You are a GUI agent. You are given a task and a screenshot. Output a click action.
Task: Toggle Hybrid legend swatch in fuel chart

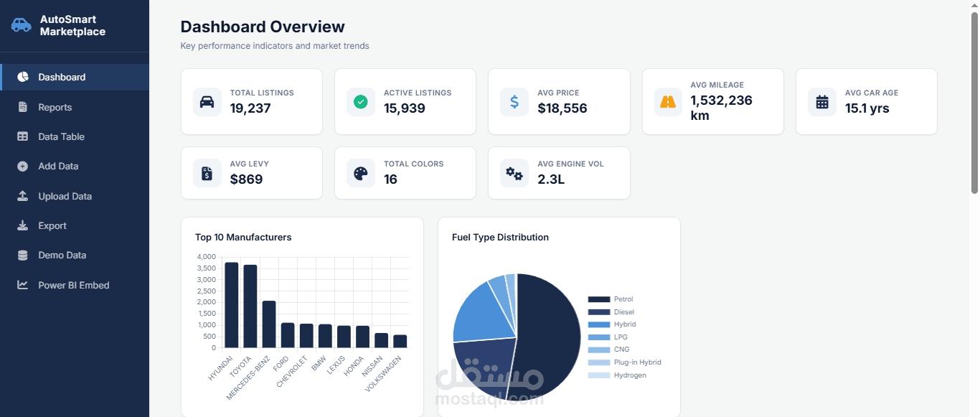coord(598,324)
